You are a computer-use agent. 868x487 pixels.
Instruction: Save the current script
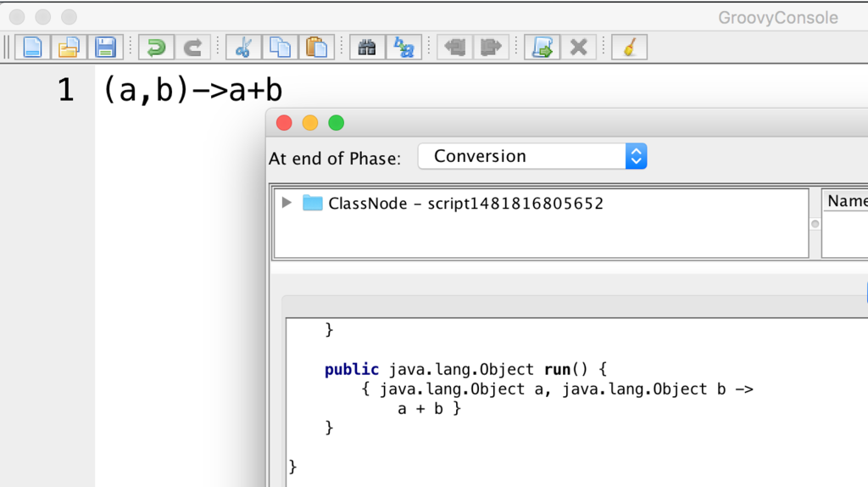coord(105,48)
